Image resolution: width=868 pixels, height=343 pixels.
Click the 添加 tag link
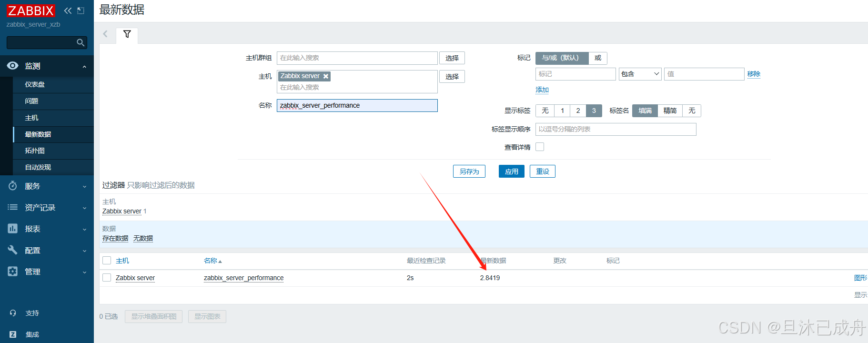[542, 90]
